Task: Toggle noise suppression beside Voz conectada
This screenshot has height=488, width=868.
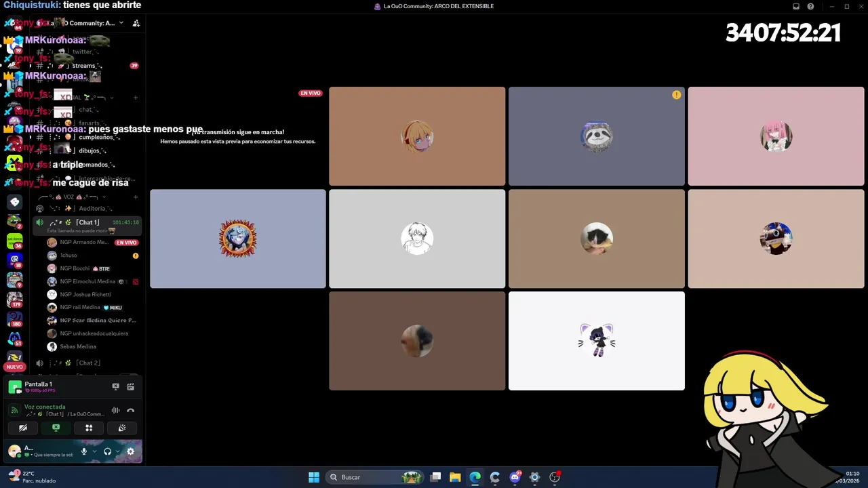Action: point(115,410)
